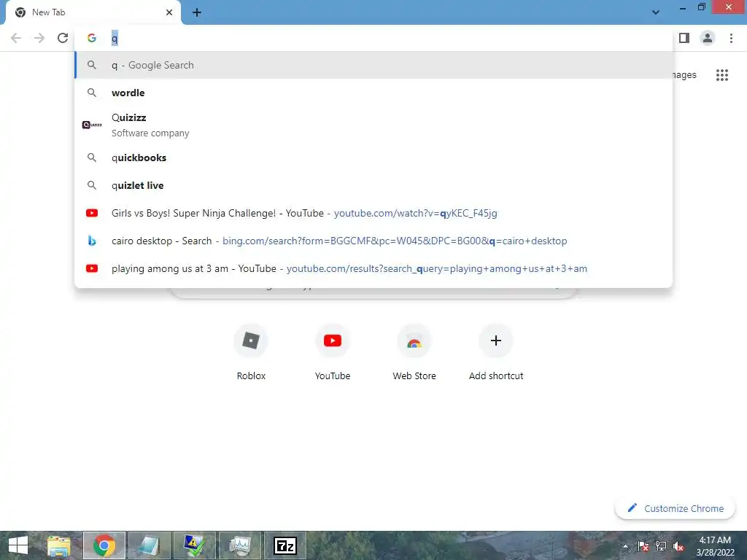Click the Add shortcut button

tap(496, 352)
